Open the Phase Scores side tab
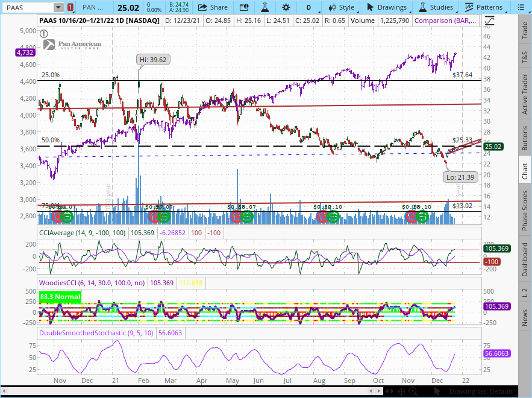 click(525, 210)
